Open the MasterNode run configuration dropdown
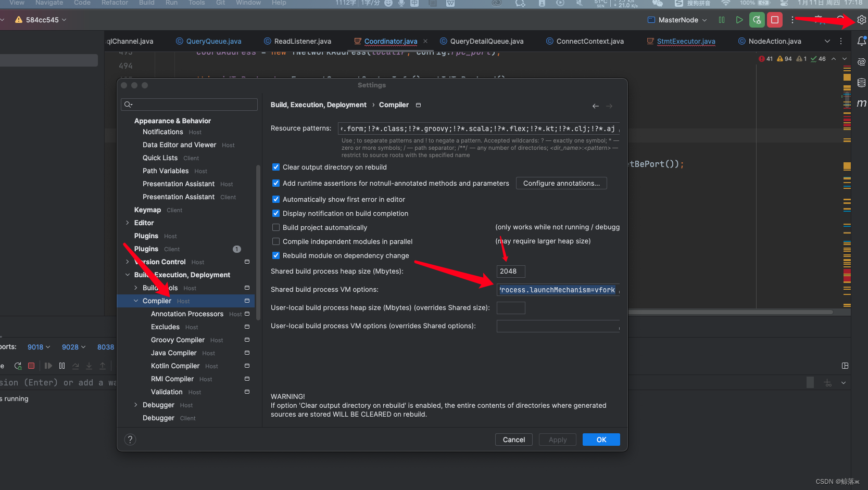Viewport: 868px width, 490px height. 677,20
